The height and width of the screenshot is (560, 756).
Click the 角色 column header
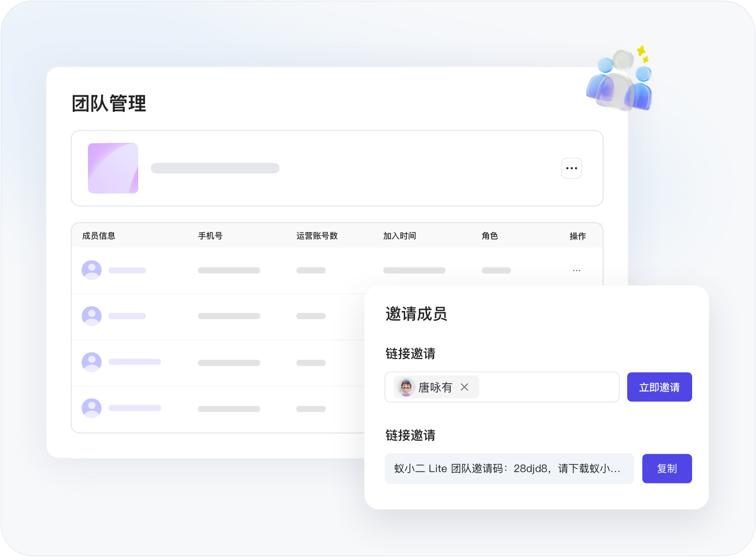(490, 236)
